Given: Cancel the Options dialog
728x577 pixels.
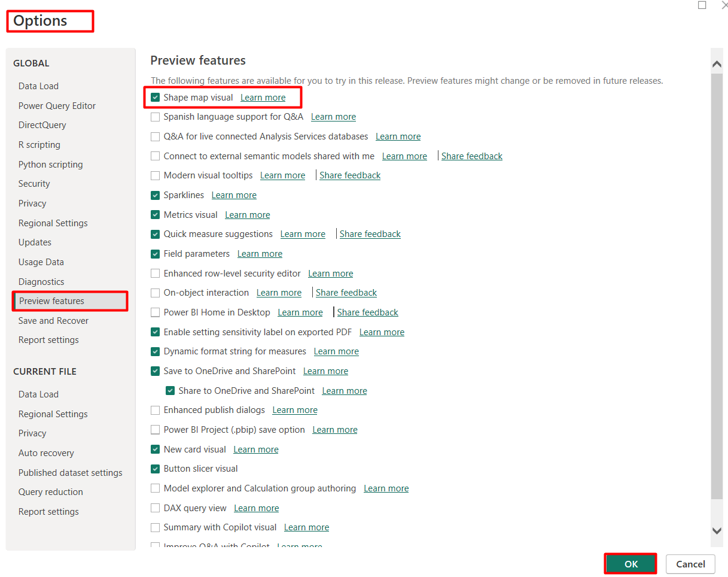Looking at the screenshot, I should point(690,564).
